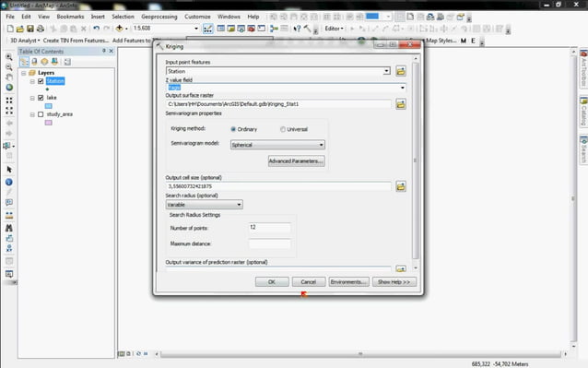Click the Show Help button

point(394,281)
